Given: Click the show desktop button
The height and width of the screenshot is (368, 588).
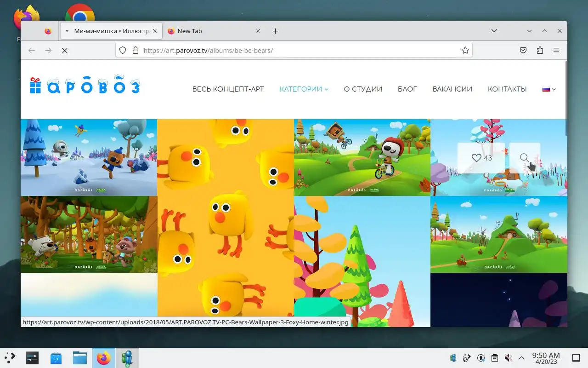Looking at the screenshot, I should tap(576, 357).
